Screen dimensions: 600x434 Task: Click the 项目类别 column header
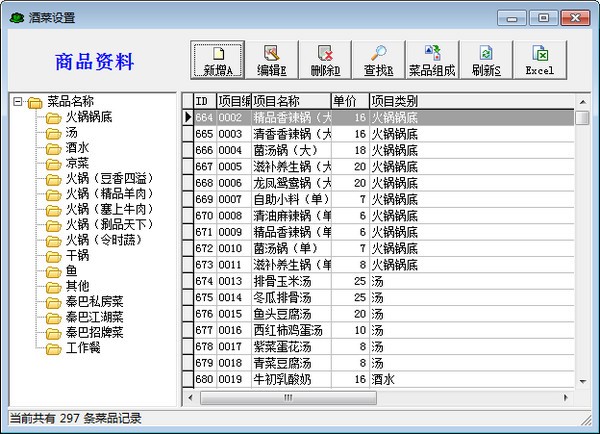472,101
